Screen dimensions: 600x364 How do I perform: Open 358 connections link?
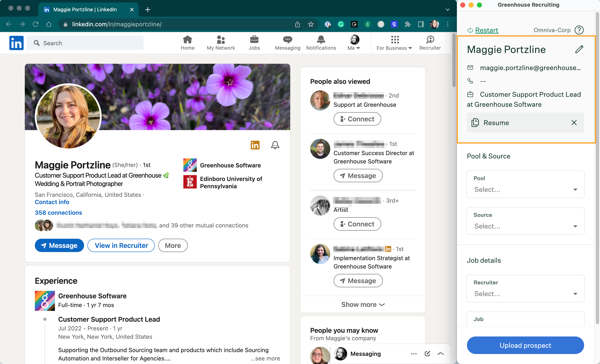point(58,213)
